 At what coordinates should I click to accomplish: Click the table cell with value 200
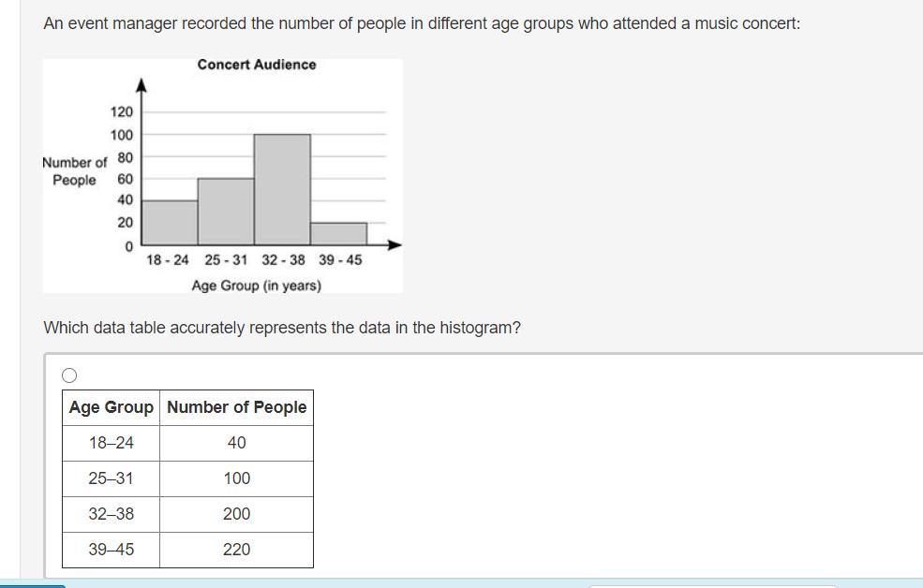[236, 514]
